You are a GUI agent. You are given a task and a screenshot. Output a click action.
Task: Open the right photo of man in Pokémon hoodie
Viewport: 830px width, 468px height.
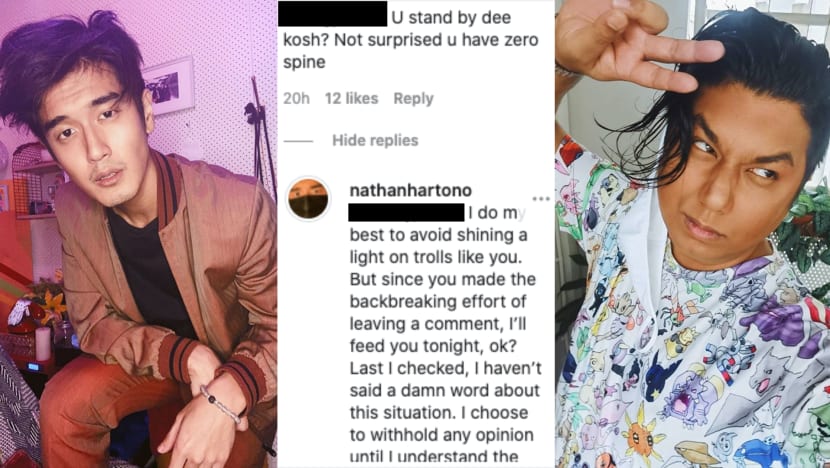tap(692, 234)
